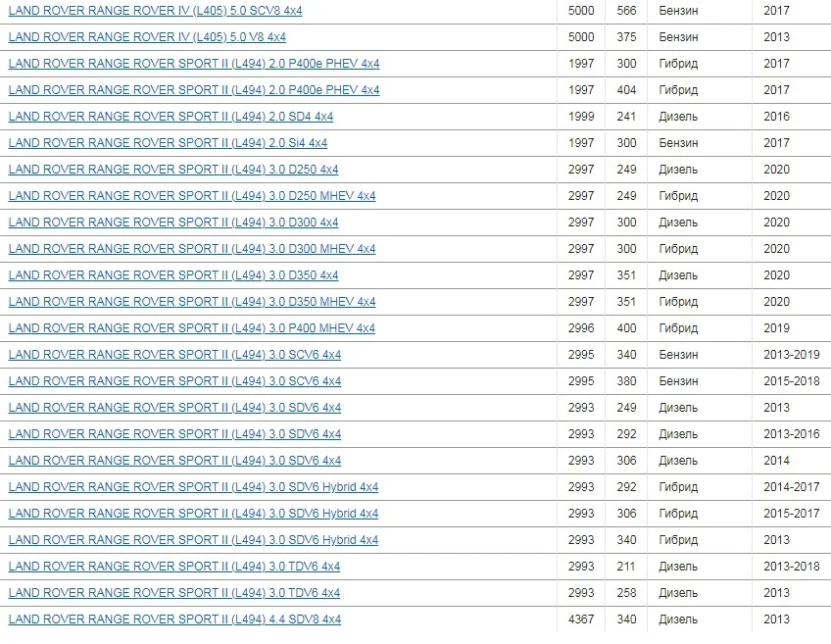Image resolution: width=831 pixels, height=644 pixels.
Task: Open 3.0 SDV6 Hybrid link dated 2015-2017
Action: click(193, 515)
